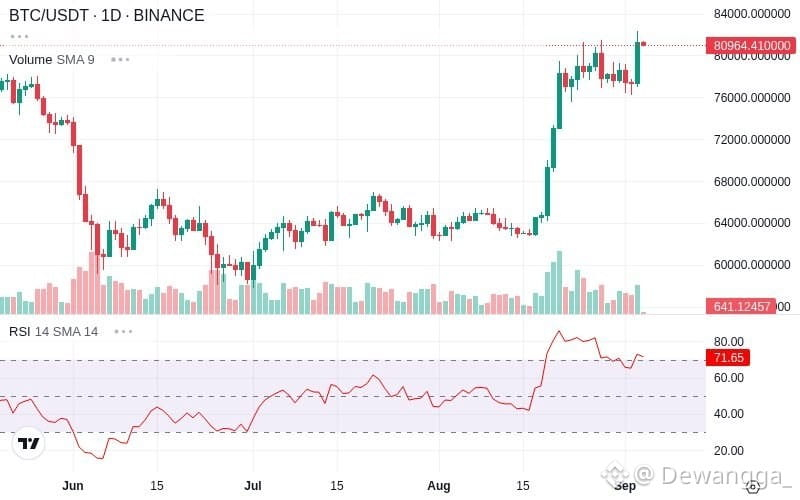Open the RSI indicator three-dot menu
This screenshot has height=500, width=800.
pyautogui.click(x=123, y=332)
